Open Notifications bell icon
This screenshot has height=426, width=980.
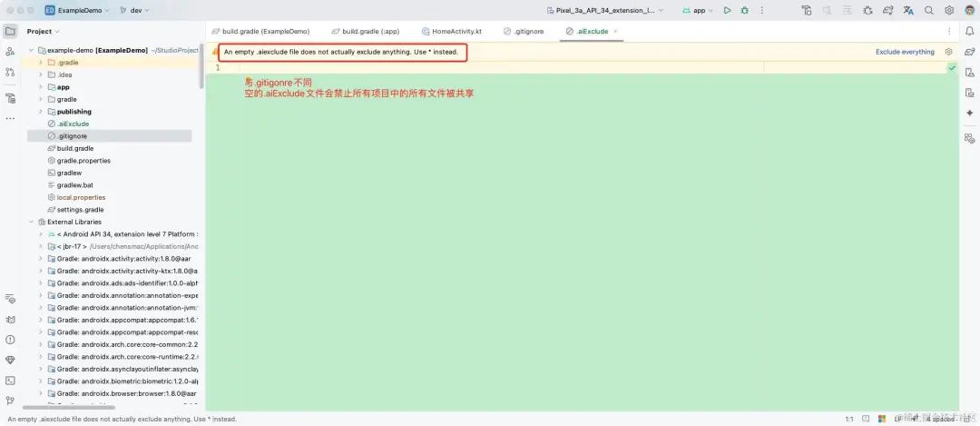coord(969,31)
